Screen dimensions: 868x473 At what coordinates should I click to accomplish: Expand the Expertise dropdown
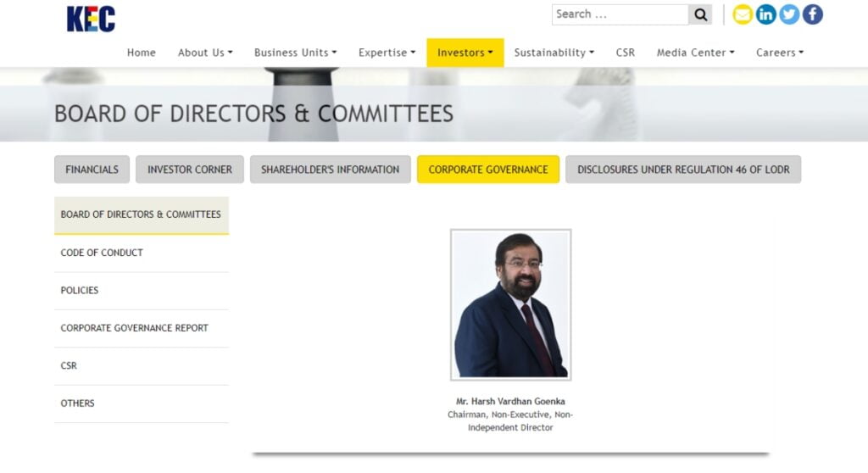click(x=387, y=53)
